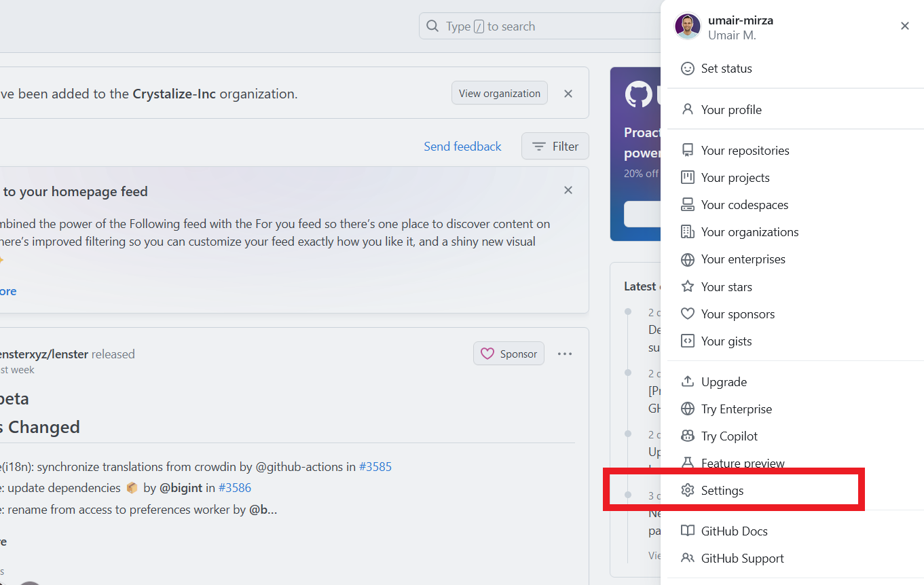Click the Upgrade upload arrow icon
The image size is (924, 585).
coord(688,382)
